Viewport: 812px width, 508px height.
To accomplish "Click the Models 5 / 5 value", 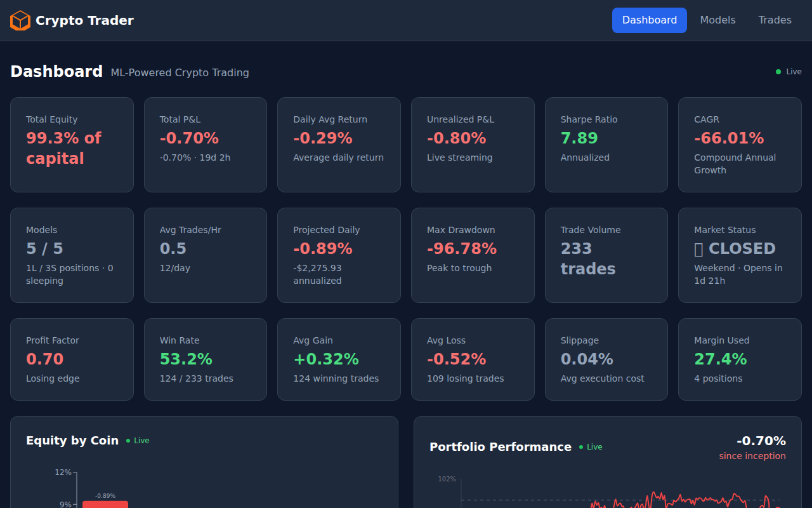I will (x=44, y=249).
